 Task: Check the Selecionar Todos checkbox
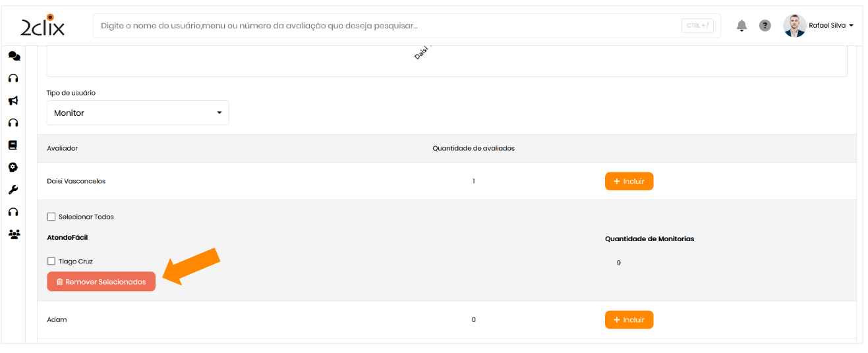pos(51,217)
